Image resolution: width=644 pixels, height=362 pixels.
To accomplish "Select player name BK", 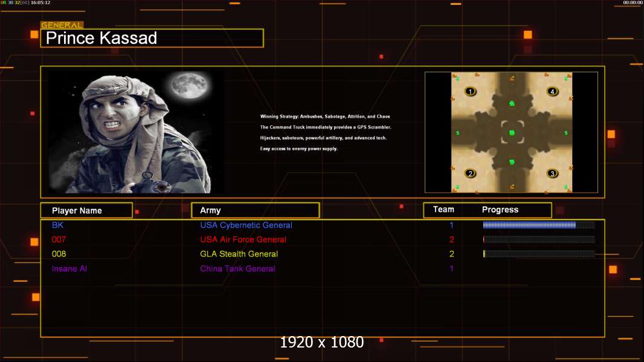I will pos(57,225).
